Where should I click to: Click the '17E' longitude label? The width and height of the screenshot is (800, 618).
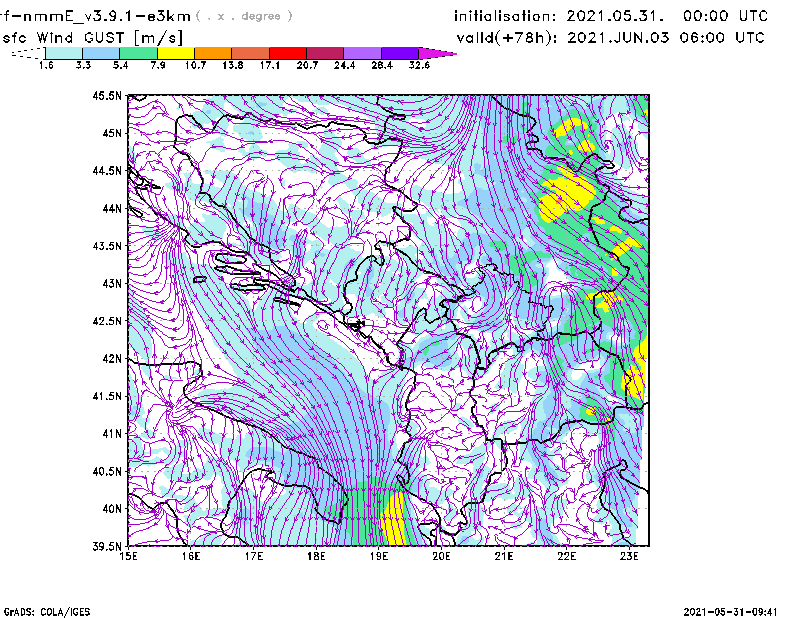pos(254,556)
